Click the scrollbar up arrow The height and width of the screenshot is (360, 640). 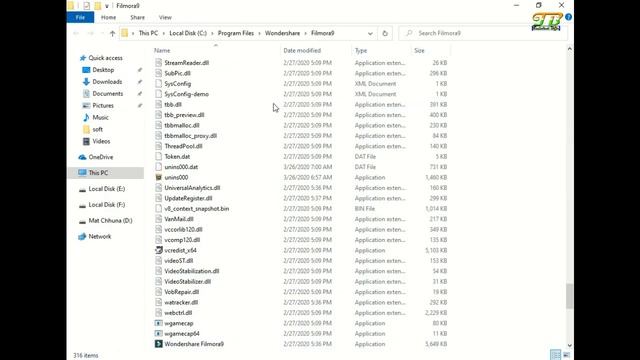click(x=569, y=49)
